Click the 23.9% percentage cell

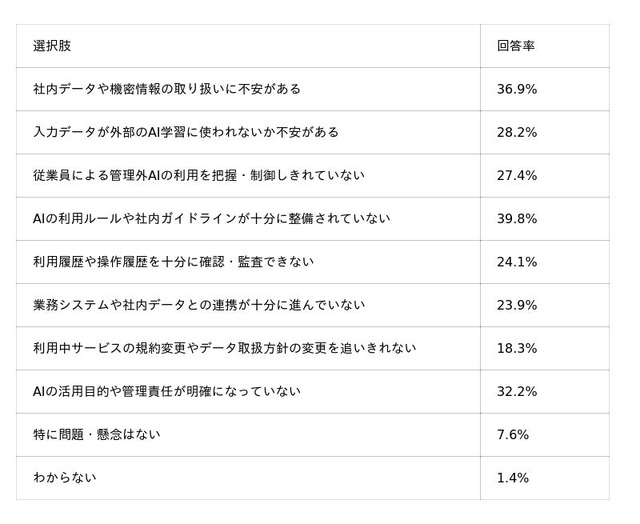point(516,306)
